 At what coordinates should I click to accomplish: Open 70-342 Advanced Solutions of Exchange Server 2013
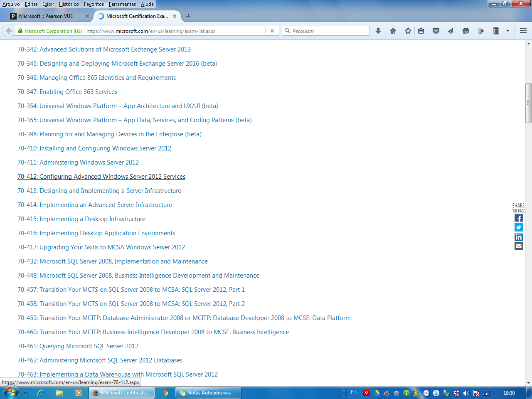104,49
